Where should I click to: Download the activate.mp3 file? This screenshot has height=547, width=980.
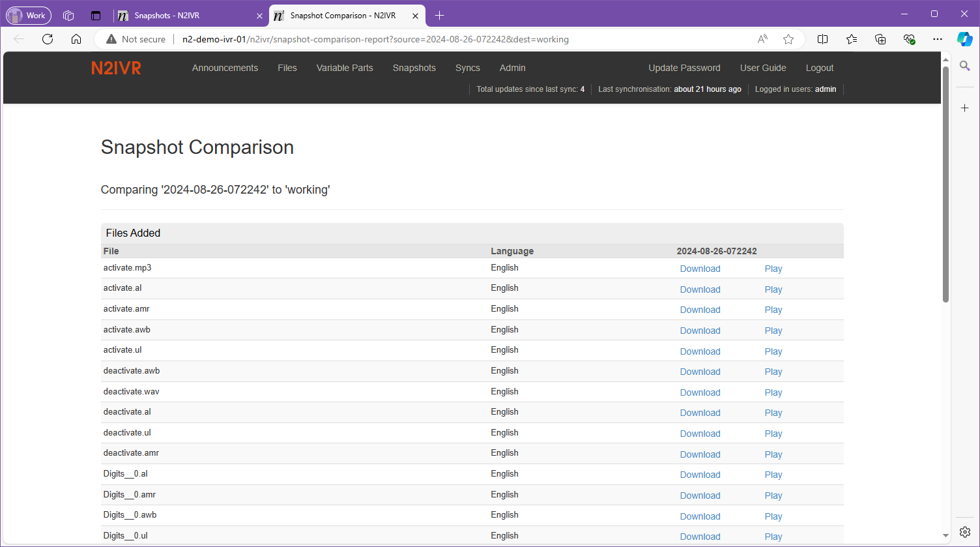pyautogui.click(x=700, y=269)
